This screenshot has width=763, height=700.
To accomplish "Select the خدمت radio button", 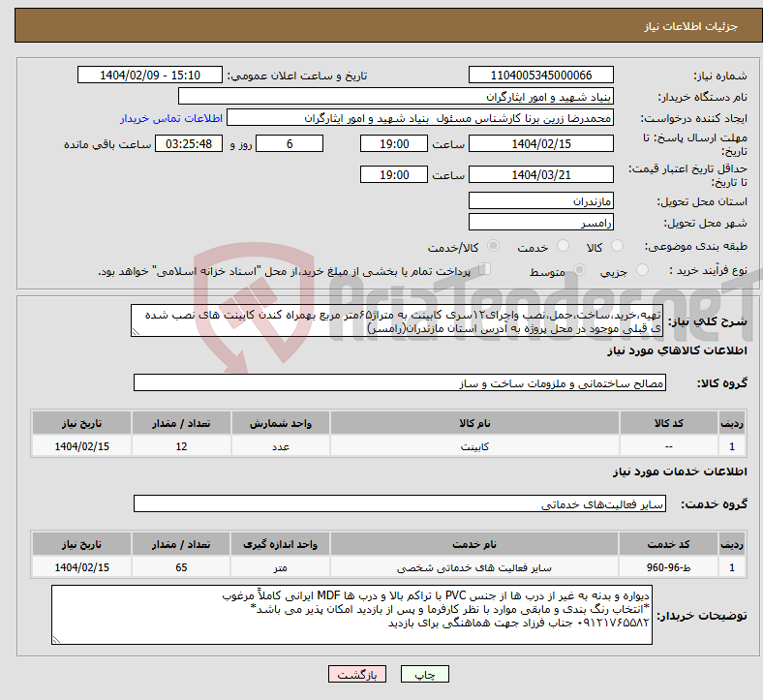I will (563, 246).
